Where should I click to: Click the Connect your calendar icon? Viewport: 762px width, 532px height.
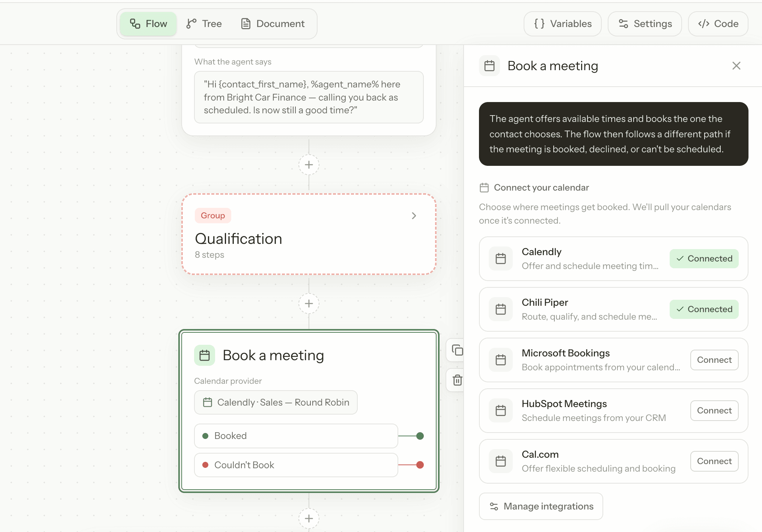(484, 188)
